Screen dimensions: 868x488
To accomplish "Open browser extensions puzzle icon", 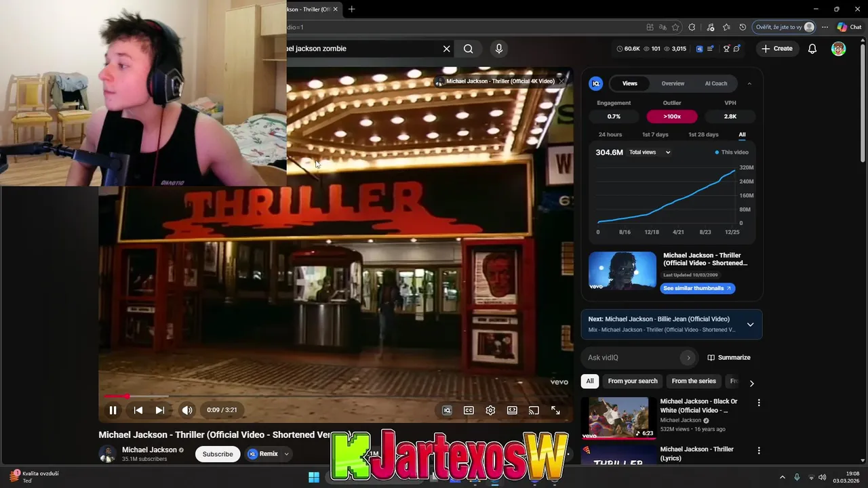I will (692, 27).
